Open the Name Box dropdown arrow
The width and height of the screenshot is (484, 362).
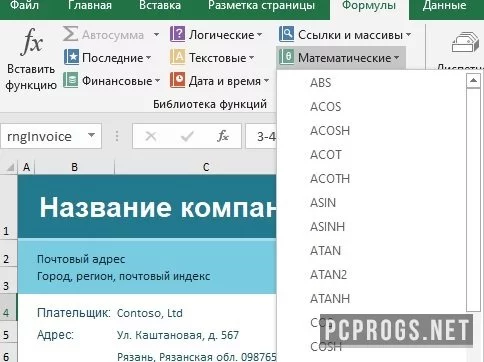click(91, 136)
